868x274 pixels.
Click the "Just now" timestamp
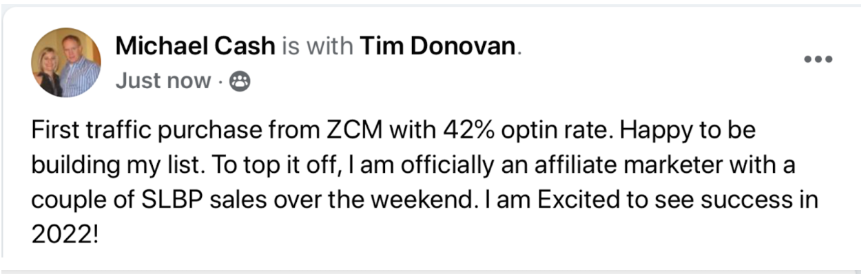[x=163, y=81]
